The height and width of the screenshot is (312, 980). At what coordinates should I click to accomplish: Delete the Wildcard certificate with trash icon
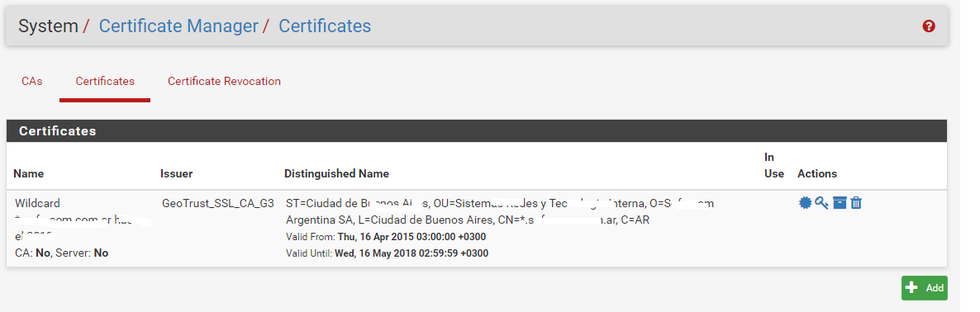click(x=855, y=203)
